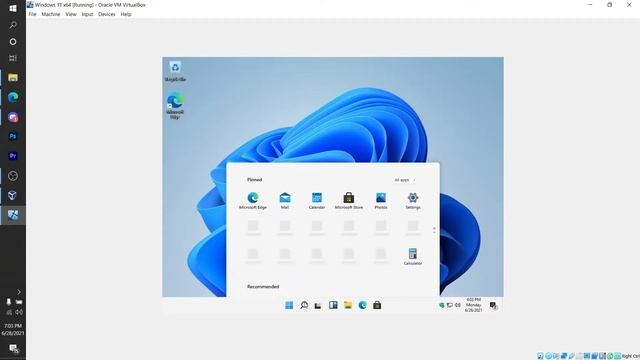Open File Explorer on host taskbar
Viewport: 640px width, 360px height.
pyautogui.click(x=13, y=78)
